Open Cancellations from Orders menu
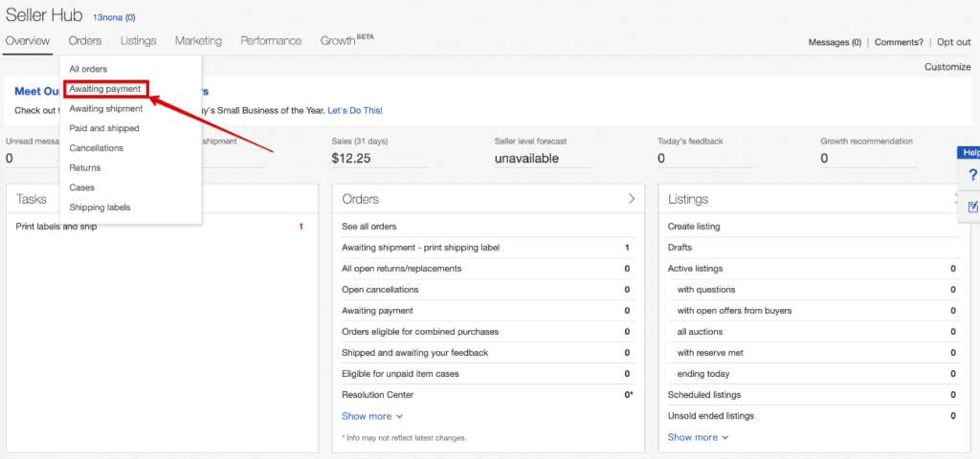Screen dimensions: 980x459 (97, 148)
